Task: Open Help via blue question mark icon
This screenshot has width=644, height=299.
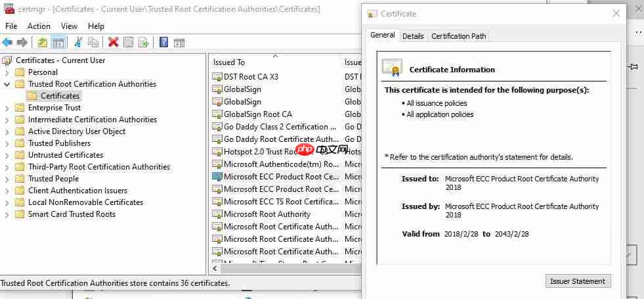Action: coord(163,42)
